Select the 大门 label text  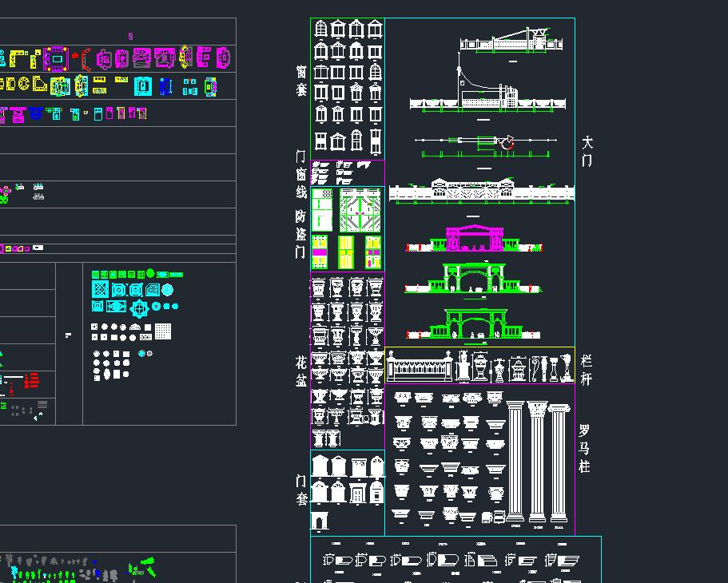pos(587,151)
